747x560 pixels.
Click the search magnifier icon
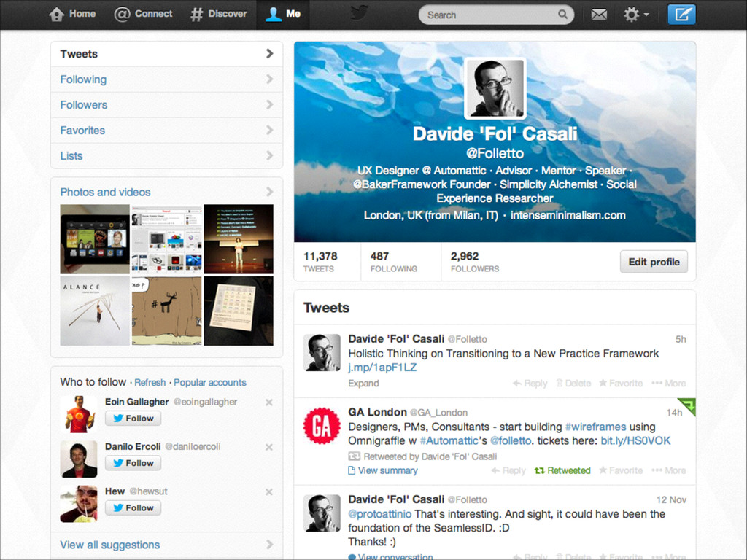562,15
